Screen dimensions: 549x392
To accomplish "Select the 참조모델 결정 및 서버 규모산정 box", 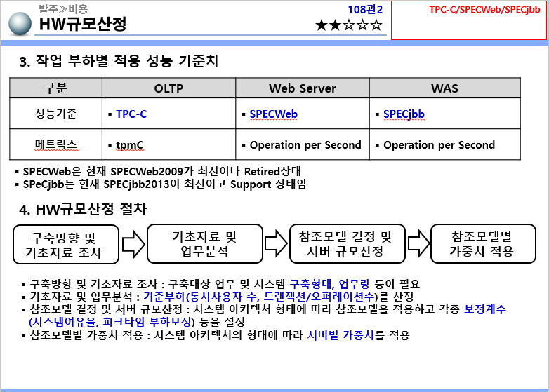I will tap(348, 244).
